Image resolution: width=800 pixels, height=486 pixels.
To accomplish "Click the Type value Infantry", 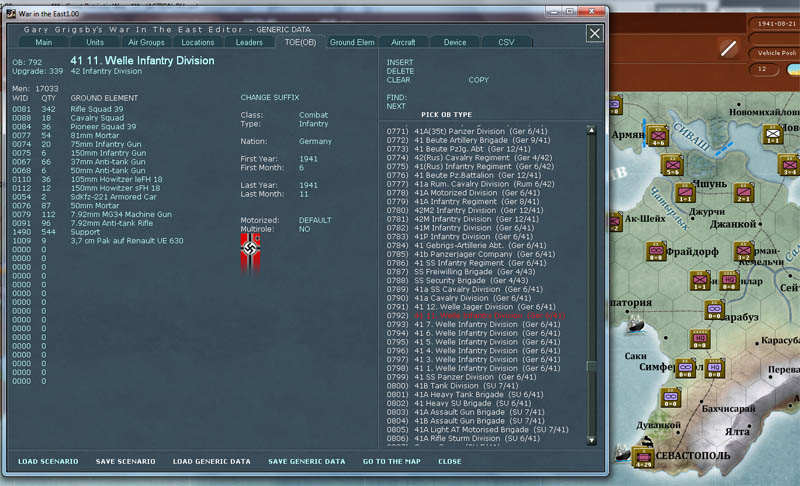I will (x=313, y=124).
